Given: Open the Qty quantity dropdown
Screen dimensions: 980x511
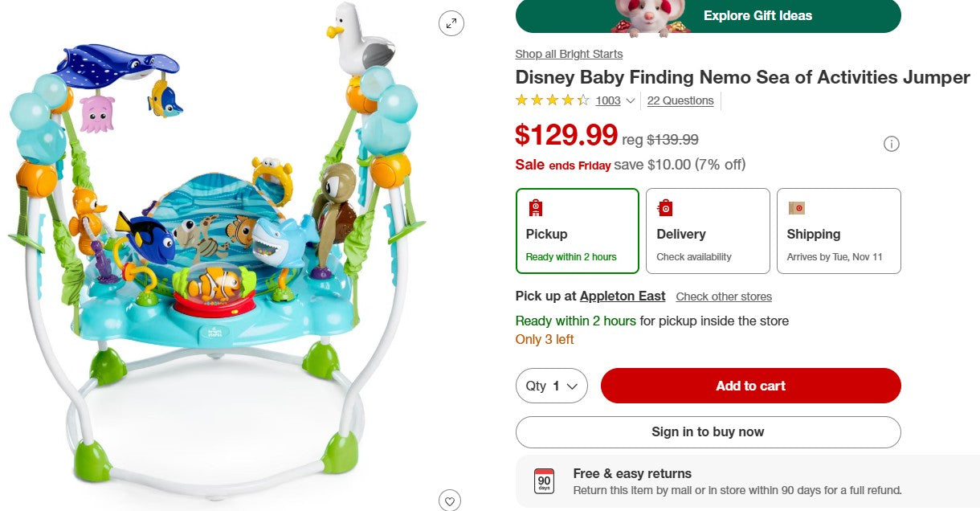Looking at the screenshot, I should tap(551, 386).
